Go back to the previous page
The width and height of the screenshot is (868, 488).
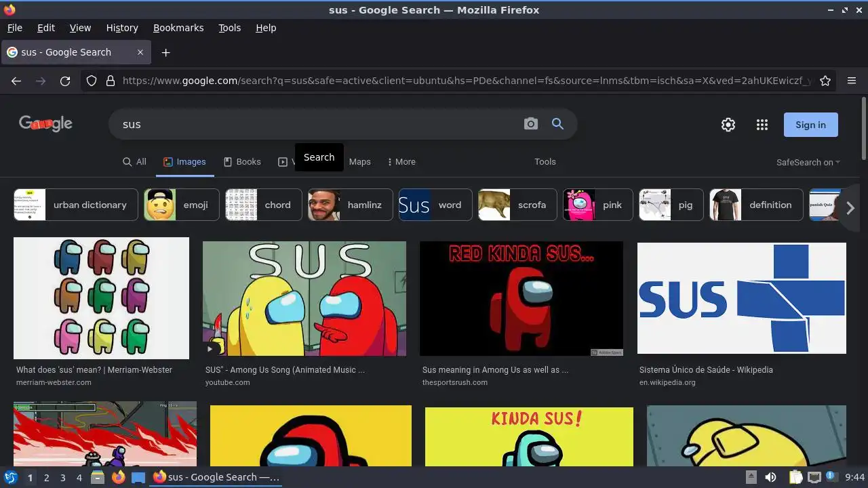click(x=16, y=81)
